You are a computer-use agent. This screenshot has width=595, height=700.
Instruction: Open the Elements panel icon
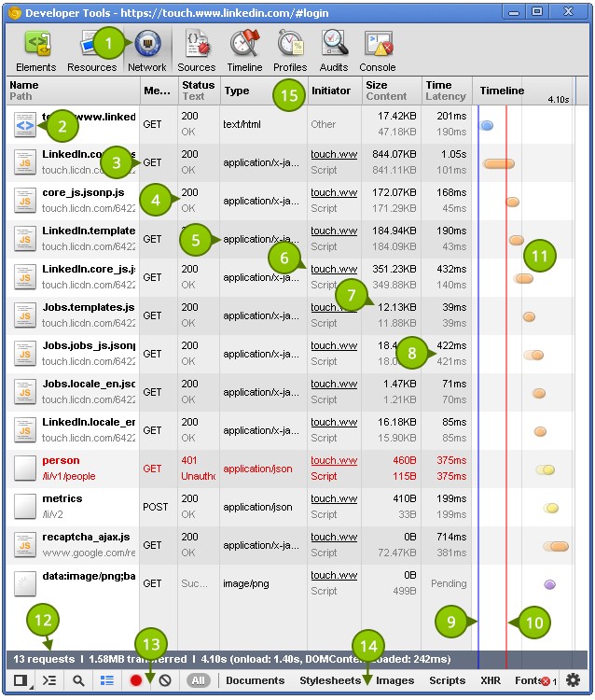point(36,45)
